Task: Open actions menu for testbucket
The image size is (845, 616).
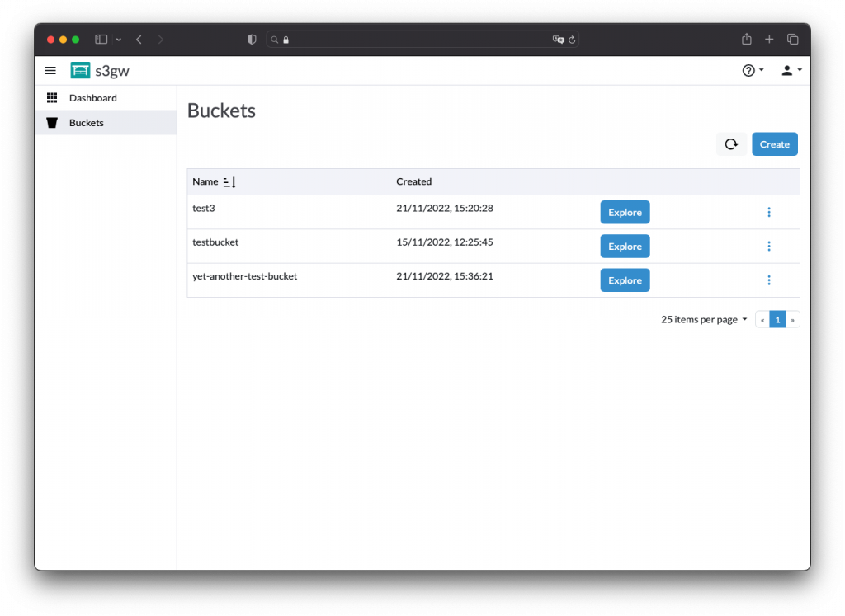Action: click(x=769, y=246)
